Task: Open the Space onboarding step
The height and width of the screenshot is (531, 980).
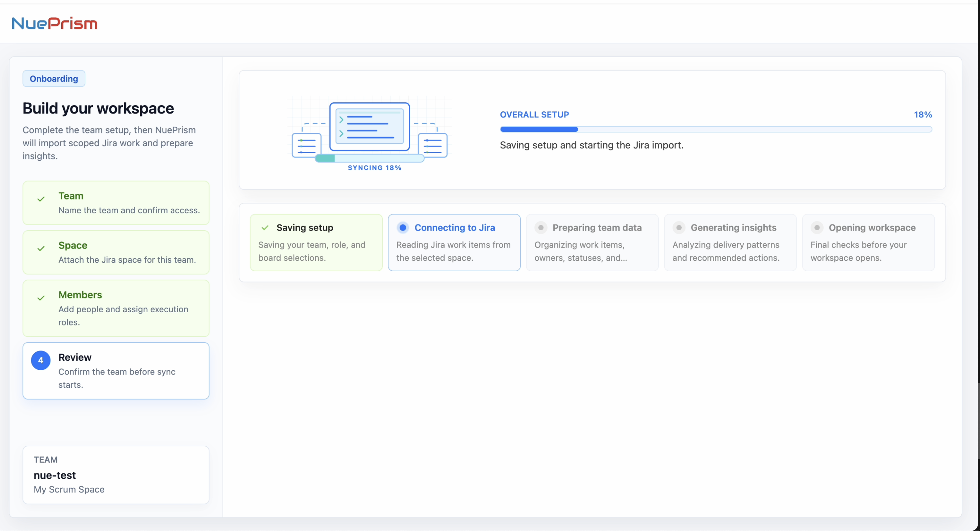Action: [116, 252]
